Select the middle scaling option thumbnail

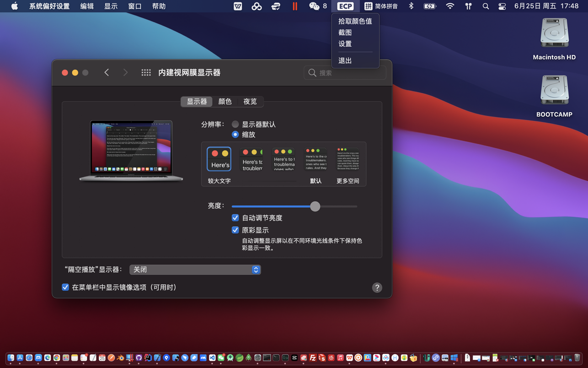[283, 159]
